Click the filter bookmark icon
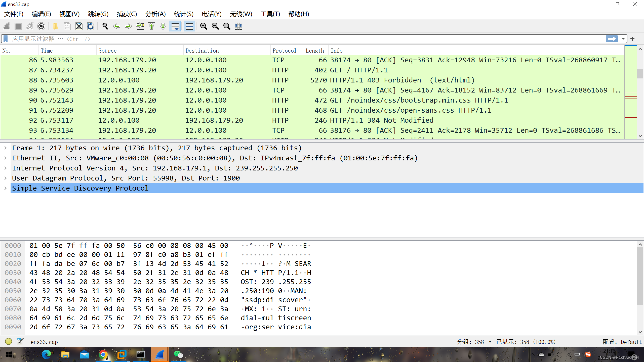This screenshot has height=362, width=644. pos(5,38)
